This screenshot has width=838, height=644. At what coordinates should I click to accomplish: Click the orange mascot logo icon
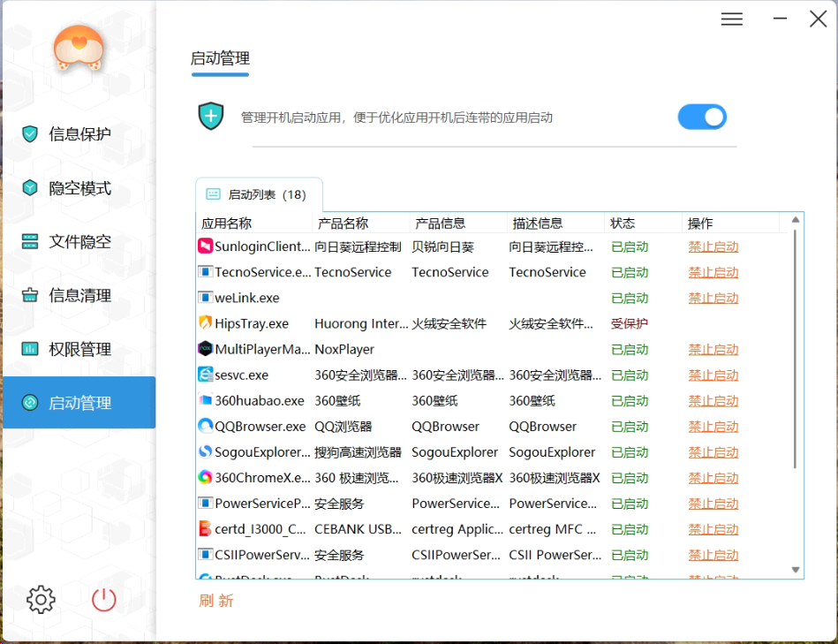point(79,48)
